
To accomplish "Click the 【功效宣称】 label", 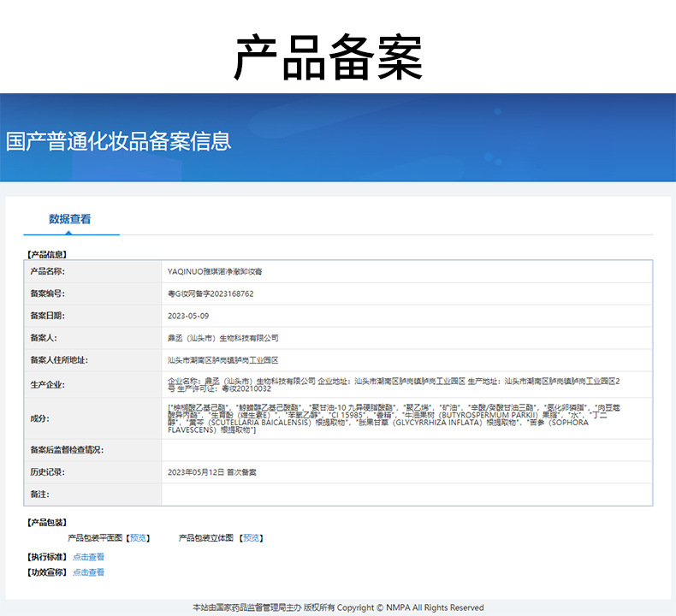I will point(47,572).
